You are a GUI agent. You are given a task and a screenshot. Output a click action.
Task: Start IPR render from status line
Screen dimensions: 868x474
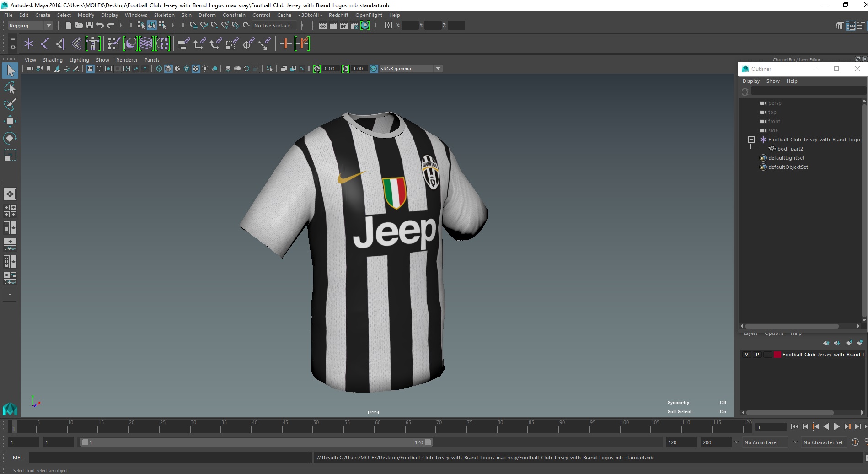click(344, 26)
